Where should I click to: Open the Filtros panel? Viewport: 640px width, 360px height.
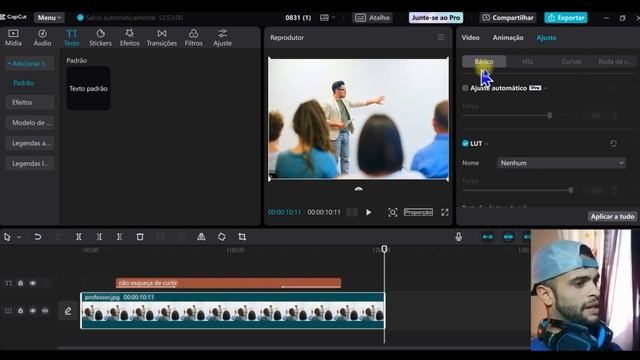pyautogui.click(x=193, y=38)
